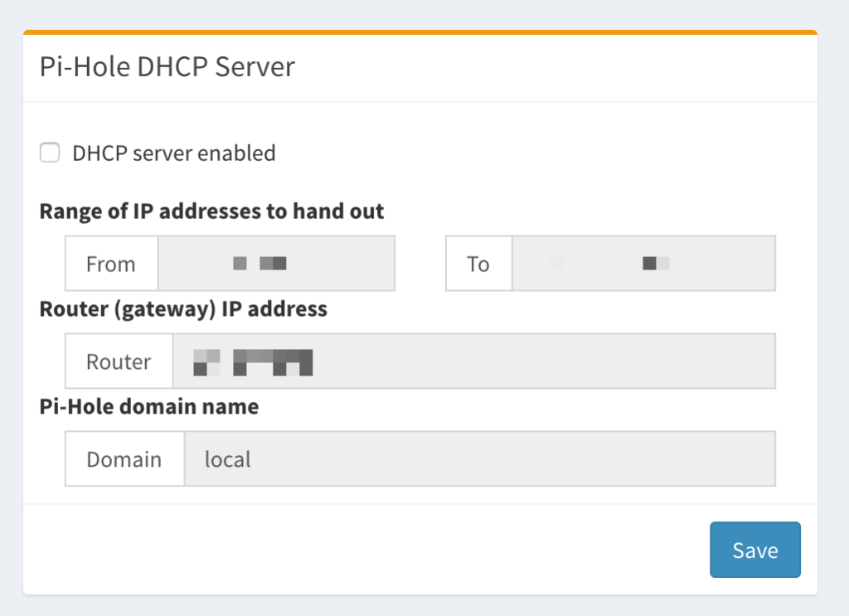Screen dimensions: 849x616
Task: Select the Domain name input field
Action: [480, 459]
